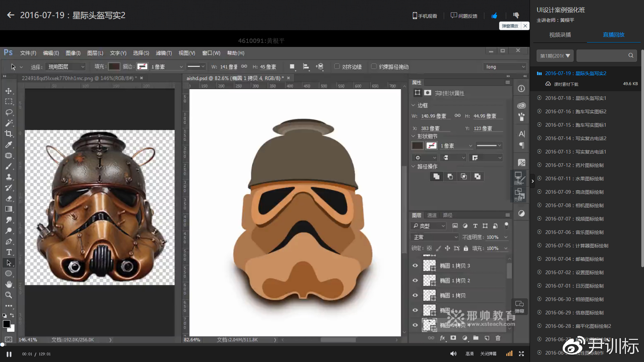Viewport: 644px width, 362px height.
Task: Open the long workspace dropdown
Action: pos(505,67)
